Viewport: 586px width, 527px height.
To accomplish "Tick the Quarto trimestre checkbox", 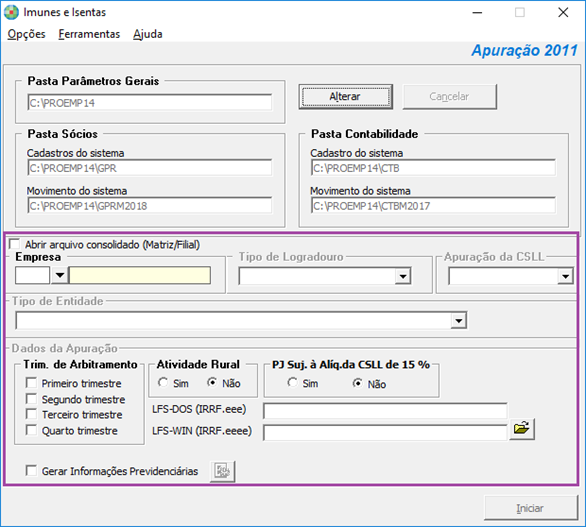I will (31, 430).
